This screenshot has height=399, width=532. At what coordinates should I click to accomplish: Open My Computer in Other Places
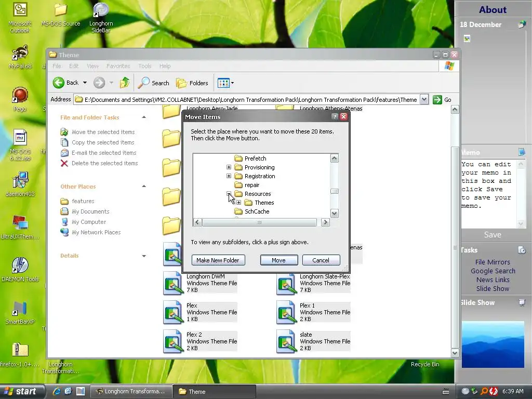coord(88,222)
